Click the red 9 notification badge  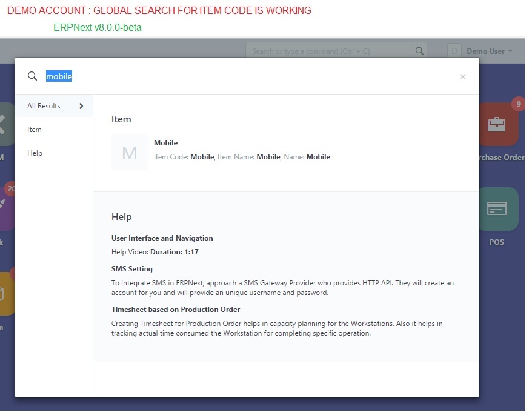click(519, 104)
